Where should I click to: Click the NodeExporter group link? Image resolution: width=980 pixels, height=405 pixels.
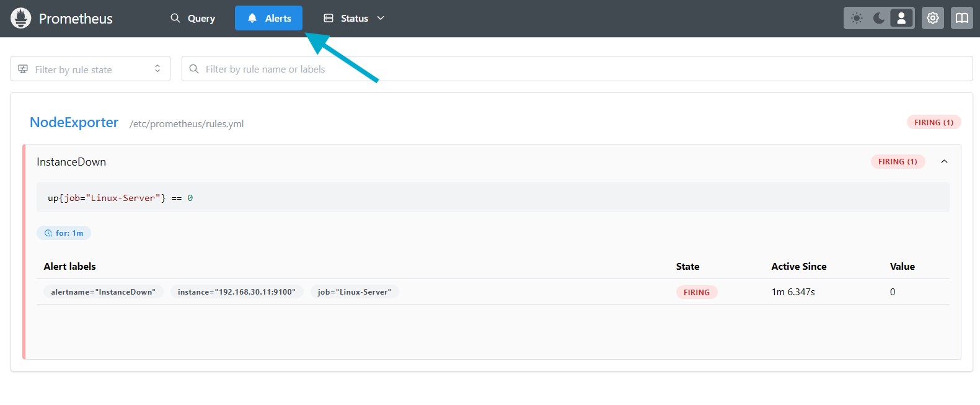[x=74, y=123]
